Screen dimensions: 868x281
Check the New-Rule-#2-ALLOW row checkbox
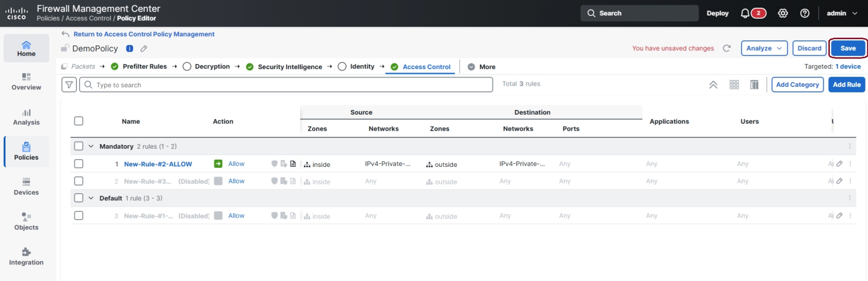tap(79, 164)
